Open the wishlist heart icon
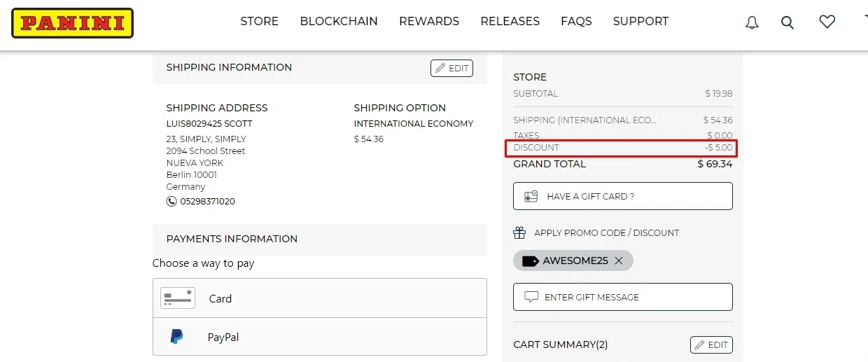 [x=827, y=22]
